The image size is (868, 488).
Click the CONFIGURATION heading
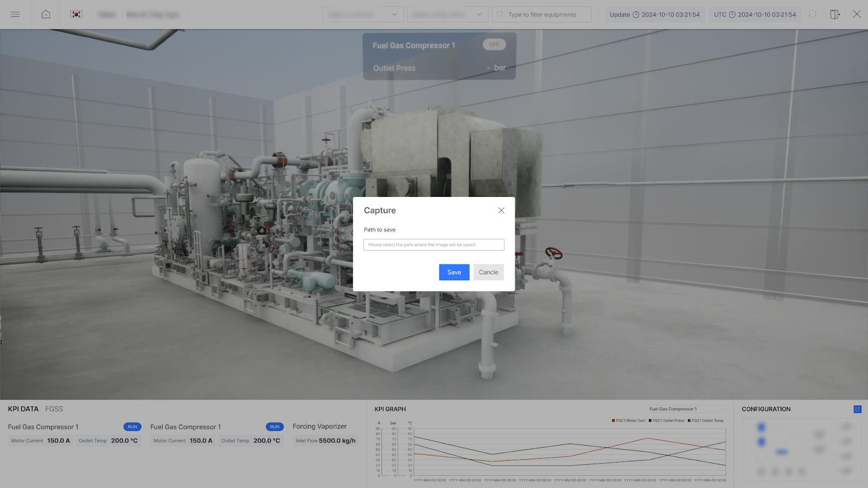pos(766,409)
